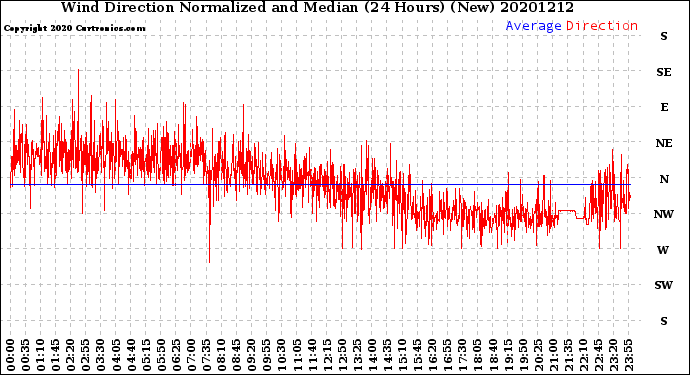Click the 01:10 time label

pyautogui.click(x=41, y=355)
